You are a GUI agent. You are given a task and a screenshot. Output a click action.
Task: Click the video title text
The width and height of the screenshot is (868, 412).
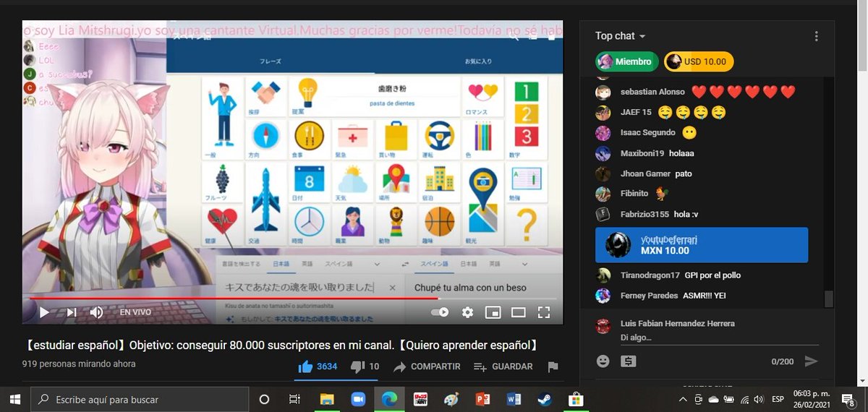coord(280,345)
